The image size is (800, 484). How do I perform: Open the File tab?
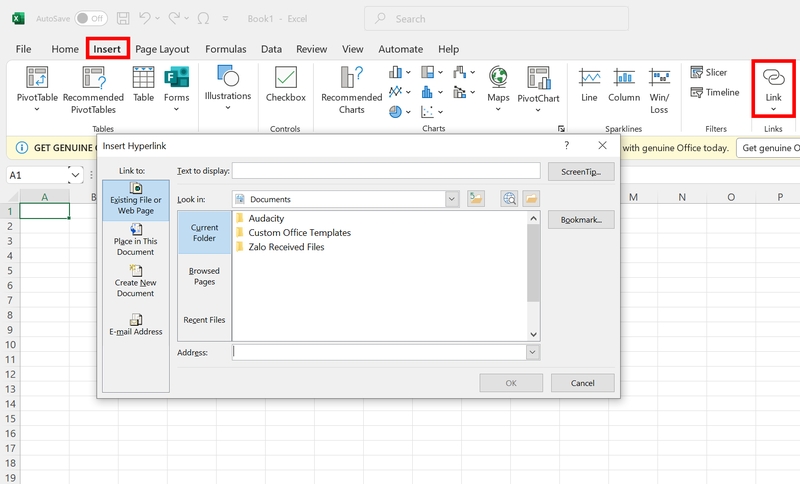point(23,49)
